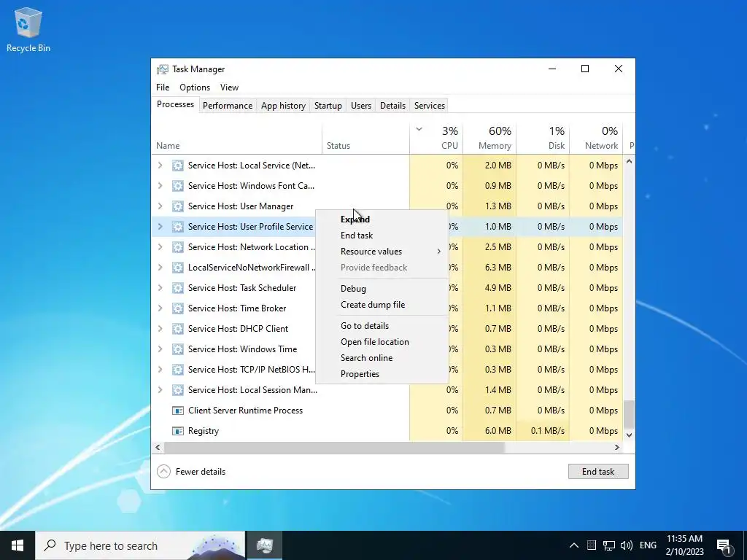Expand Service Host: DHCP Client row
747x560 pixels.
click(x=160, y=329)
